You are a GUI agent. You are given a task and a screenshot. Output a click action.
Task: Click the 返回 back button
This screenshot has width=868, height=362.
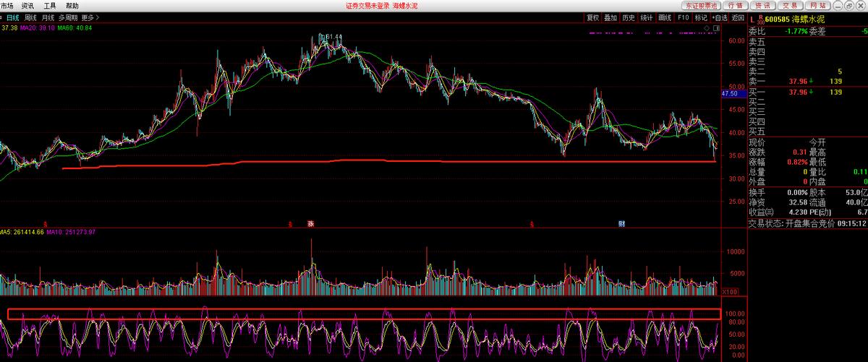click(738, 17)
